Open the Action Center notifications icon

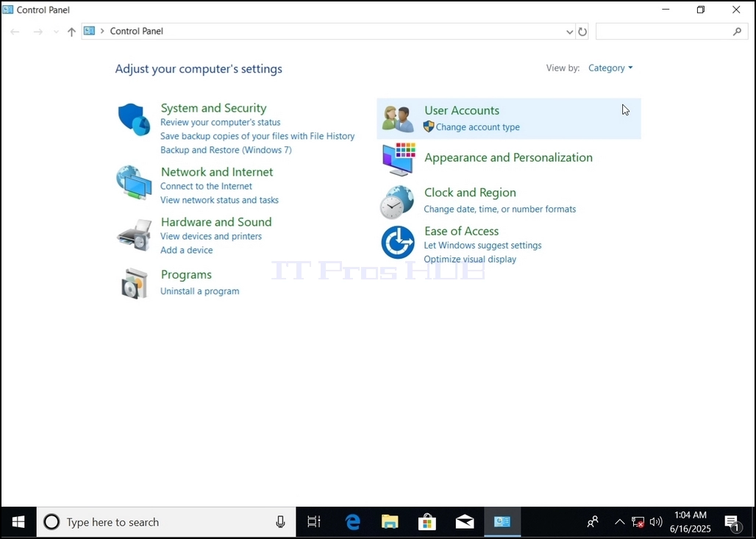(x=732, y=522)
